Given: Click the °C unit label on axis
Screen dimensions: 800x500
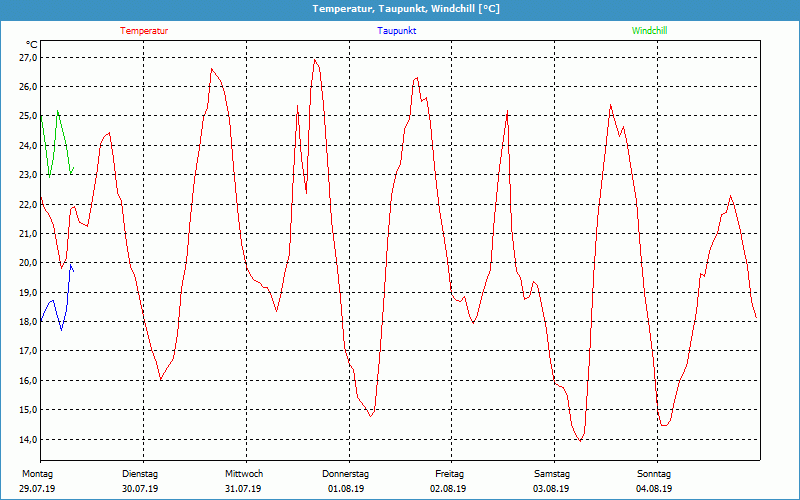Looking at the screenshot, I should click(31, 44).
